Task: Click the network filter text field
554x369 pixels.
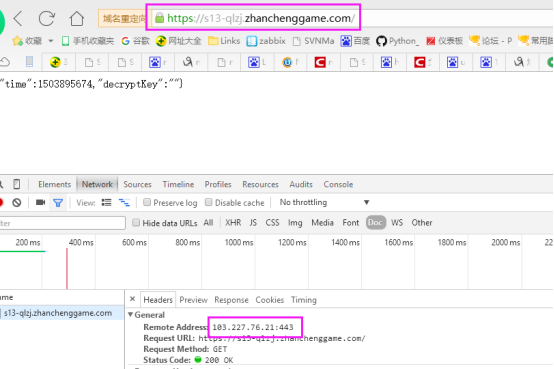Action: click(63, 223)
